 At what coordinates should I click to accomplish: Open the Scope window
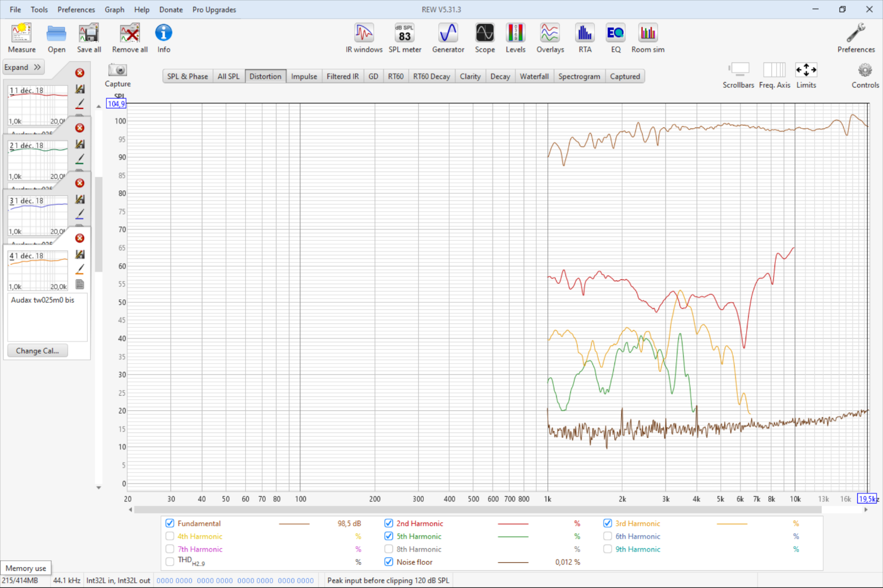pos(484,38)
